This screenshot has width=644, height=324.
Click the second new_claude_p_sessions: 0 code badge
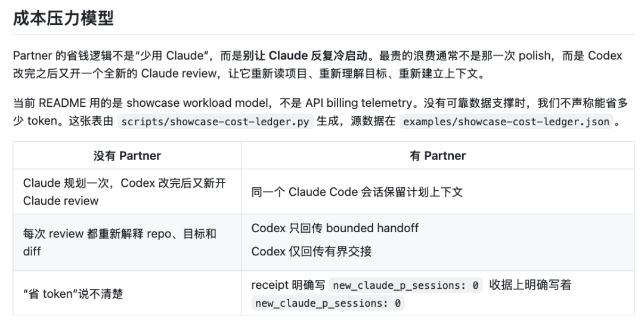point(328,303)
